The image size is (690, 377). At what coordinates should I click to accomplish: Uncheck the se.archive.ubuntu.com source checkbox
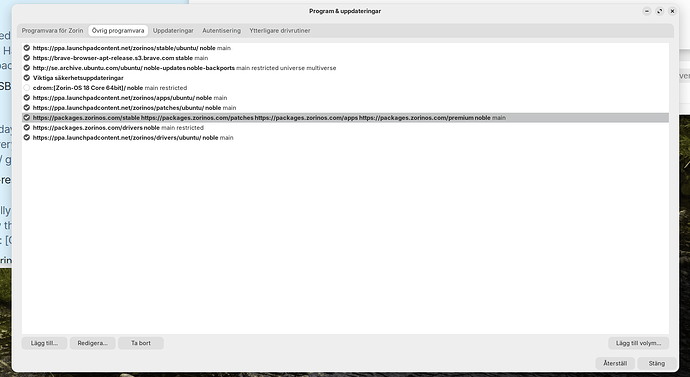(x=27, y=68)
